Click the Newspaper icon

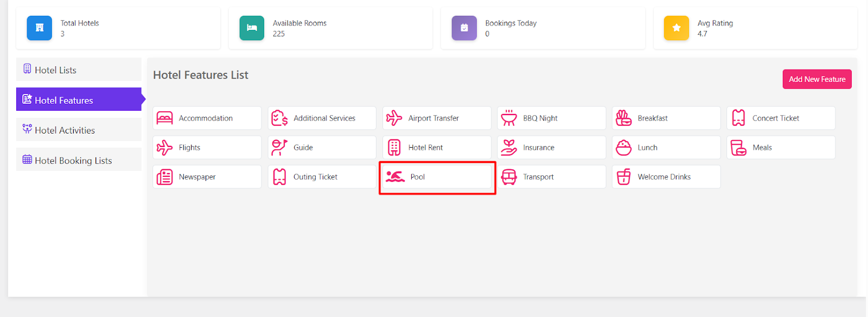165,177
